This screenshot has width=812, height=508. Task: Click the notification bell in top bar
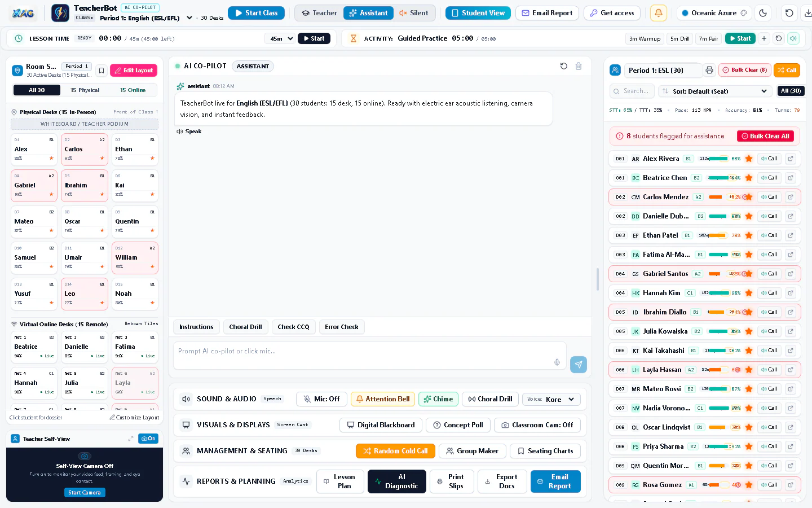pyautogui.click(x=658, y=13)
